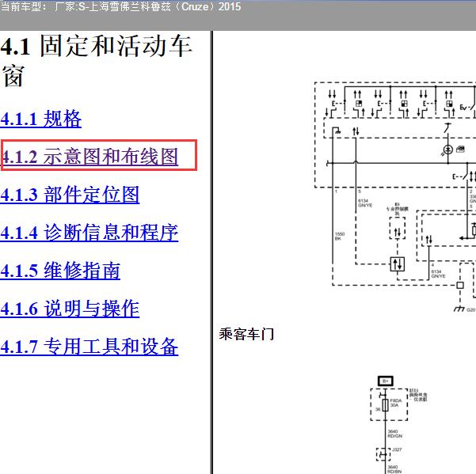Click the upper window switch wiring diagram
The image size is (476, 474).
395,197
